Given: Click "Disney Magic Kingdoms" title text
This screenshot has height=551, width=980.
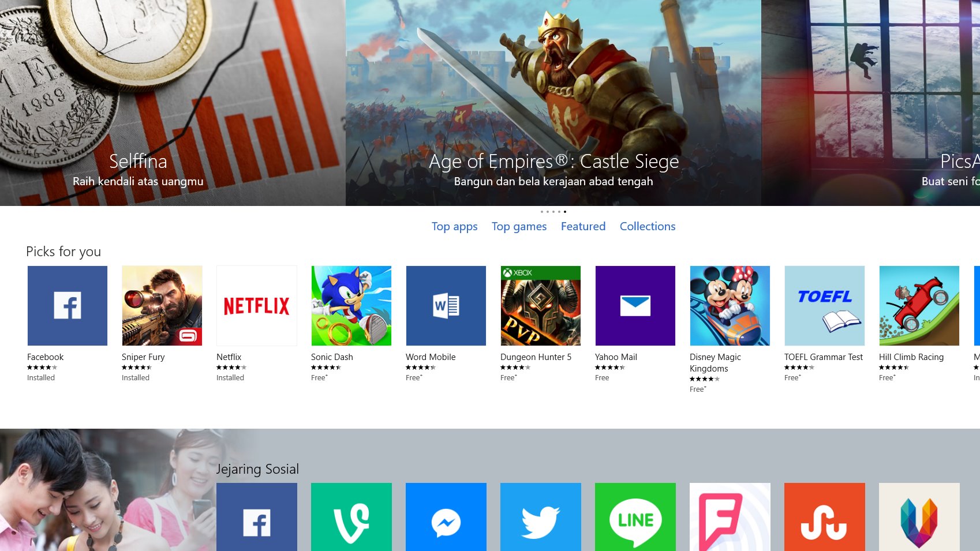Looking at the screenshot, I should pyautogui.click(x=715, y=363).
